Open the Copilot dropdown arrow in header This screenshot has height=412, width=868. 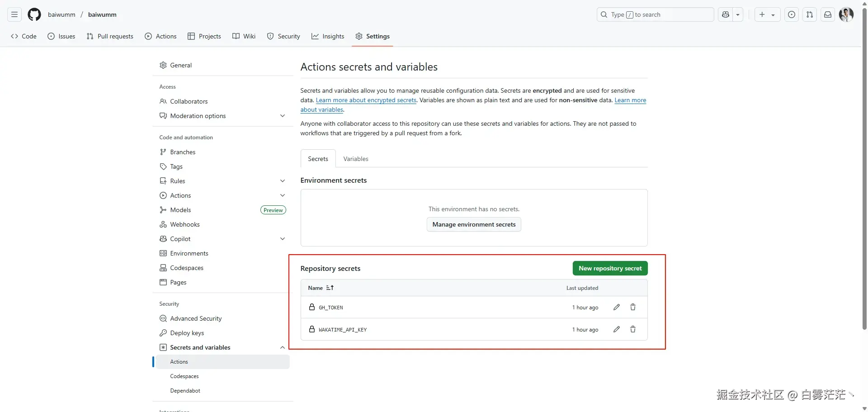coord(738,14)
